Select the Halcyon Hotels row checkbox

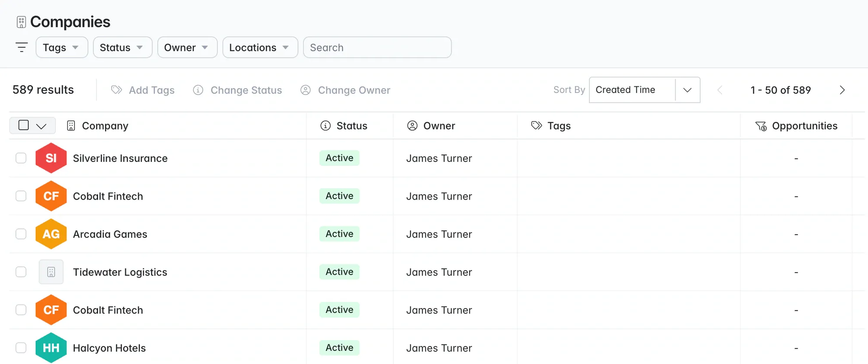click(x=21, y=348)
